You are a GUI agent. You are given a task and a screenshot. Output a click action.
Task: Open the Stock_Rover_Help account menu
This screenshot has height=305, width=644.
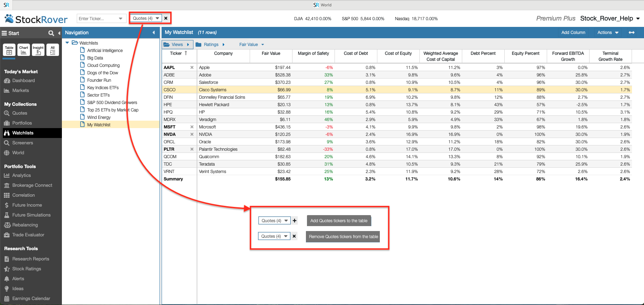(x=610, y=18)
